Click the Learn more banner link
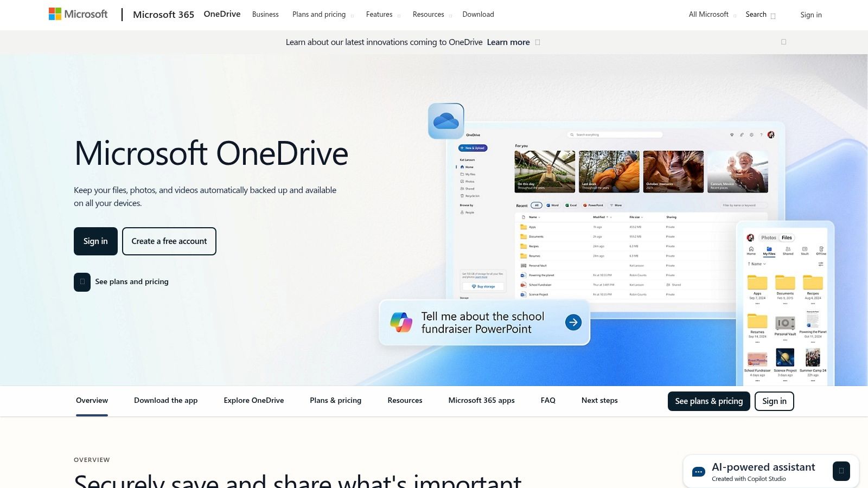 coord(508,42)
